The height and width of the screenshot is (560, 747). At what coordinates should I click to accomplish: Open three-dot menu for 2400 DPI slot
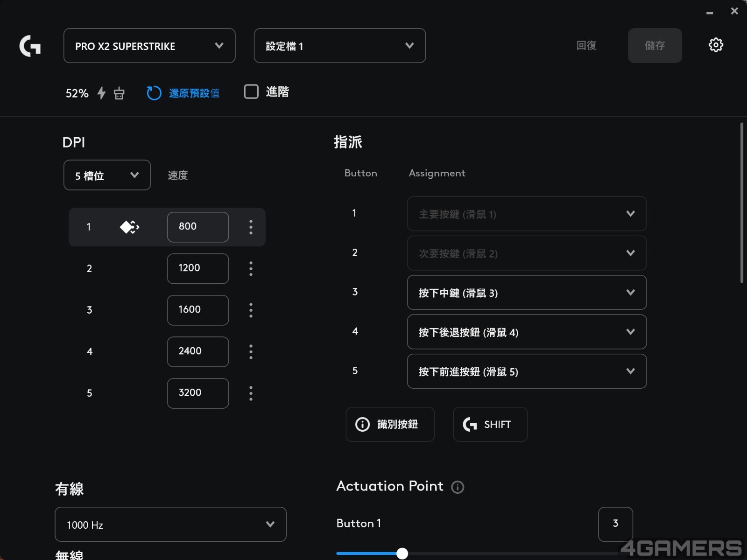(251, 352)
